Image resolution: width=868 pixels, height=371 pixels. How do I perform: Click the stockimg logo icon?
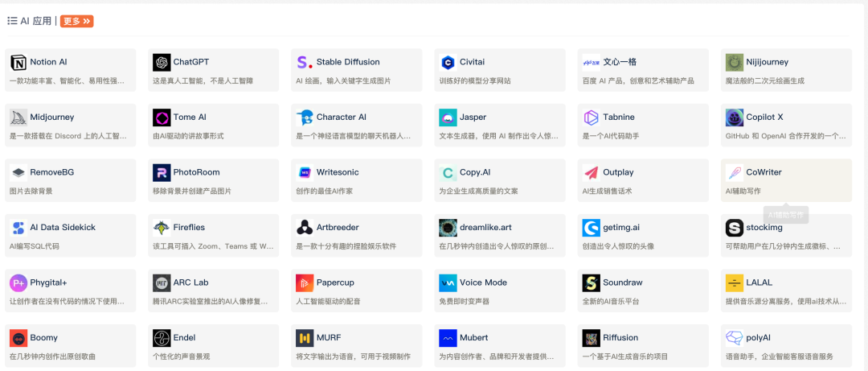click(735, 228)
